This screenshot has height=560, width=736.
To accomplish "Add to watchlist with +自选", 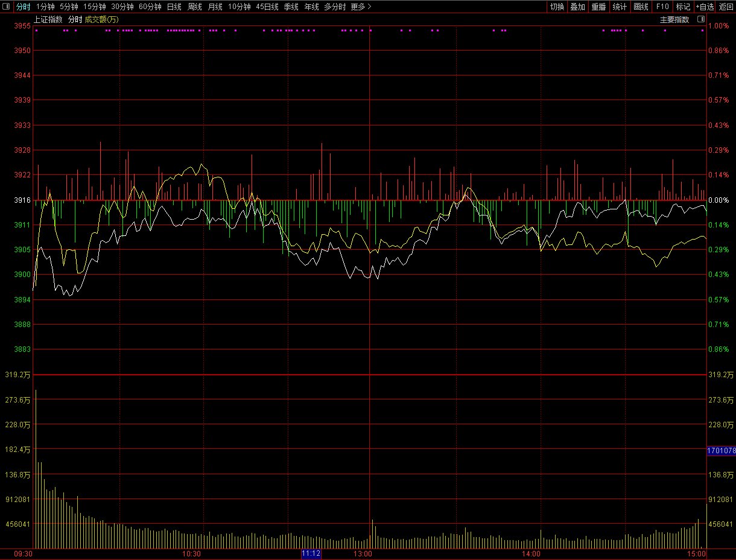I will point(704,7).
